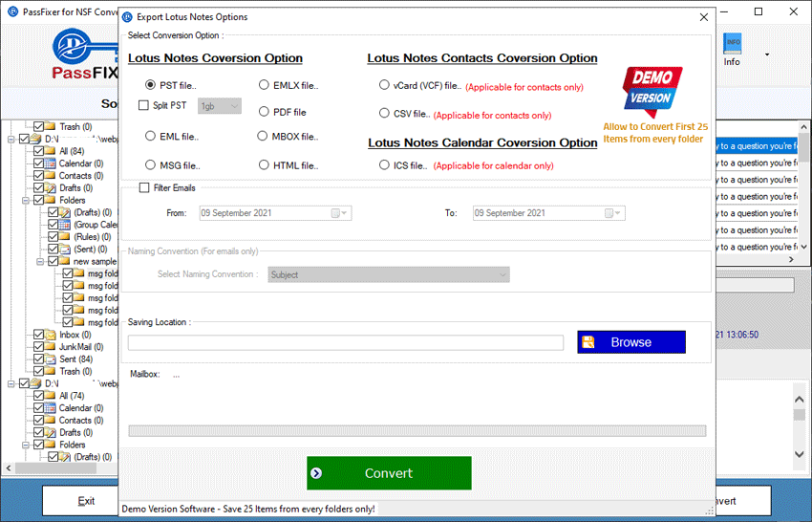Screen dimensions: 812x522
Task: Click the Group Calendar folder icon
Action: (x=65, y=225)
